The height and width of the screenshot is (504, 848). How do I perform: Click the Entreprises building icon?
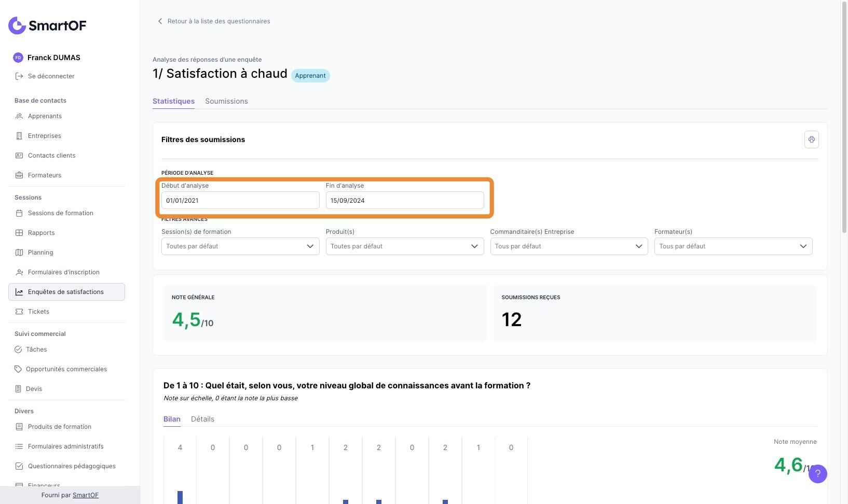(x=19, y=136)
